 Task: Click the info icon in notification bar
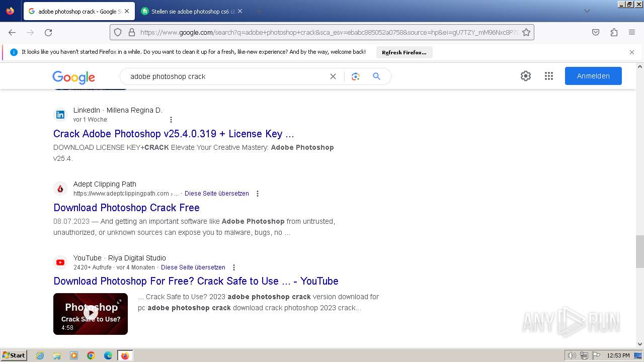click(14, 52)
